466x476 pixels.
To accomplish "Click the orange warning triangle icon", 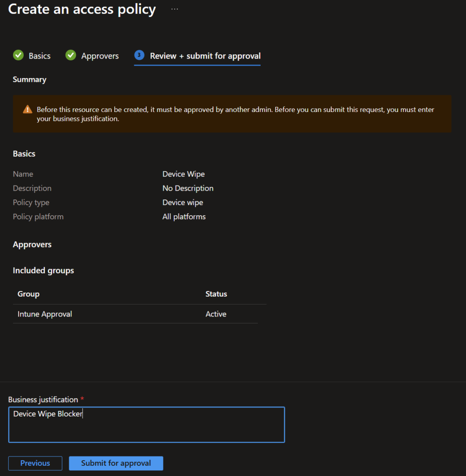I will (27, 110).
